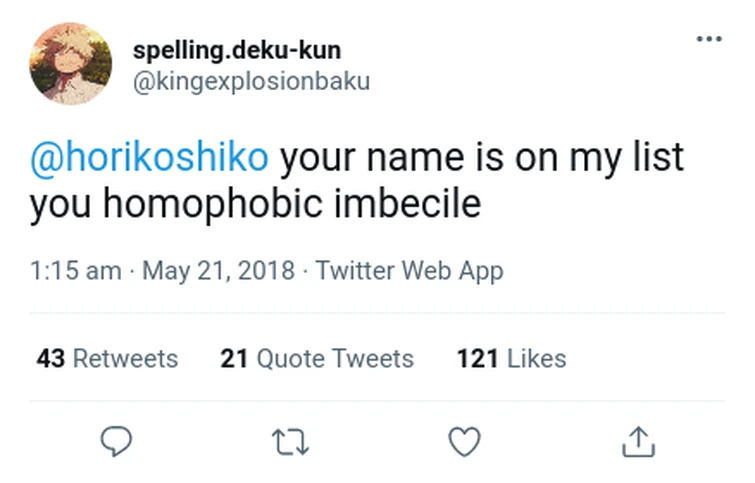Open the Twitter Web App source link

(409, 270)
